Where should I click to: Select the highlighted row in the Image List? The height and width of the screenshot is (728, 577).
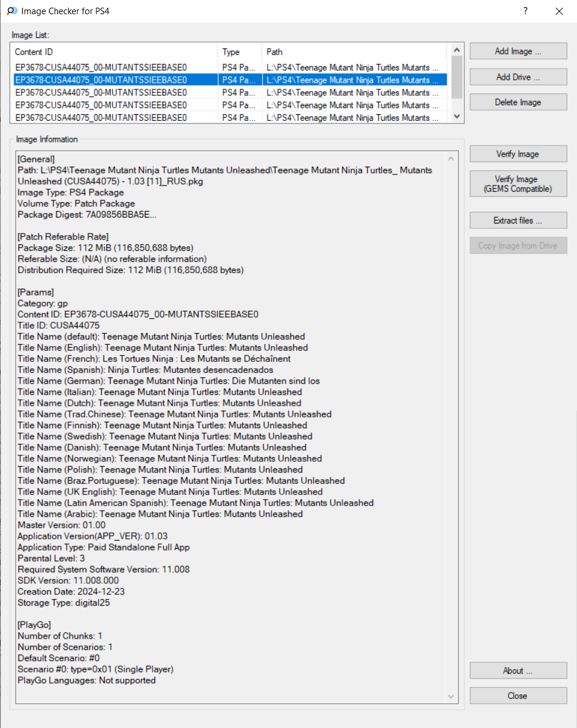[230, 80]
